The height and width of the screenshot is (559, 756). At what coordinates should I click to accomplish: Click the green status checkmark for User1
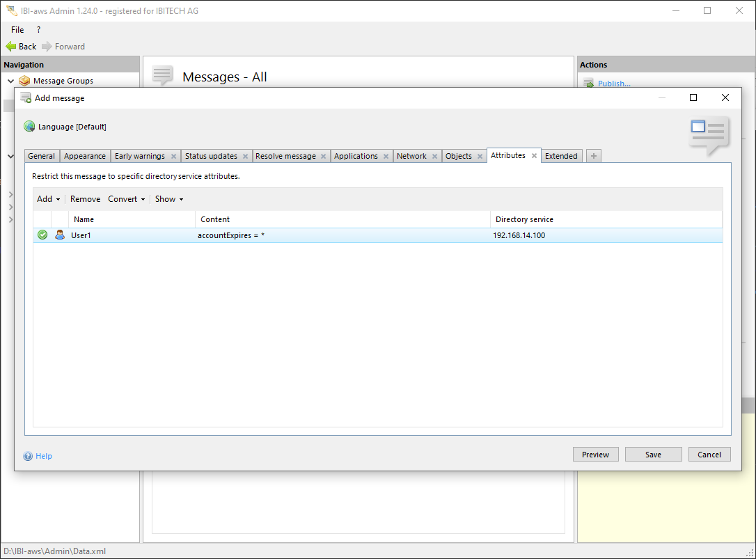(42, 235)
